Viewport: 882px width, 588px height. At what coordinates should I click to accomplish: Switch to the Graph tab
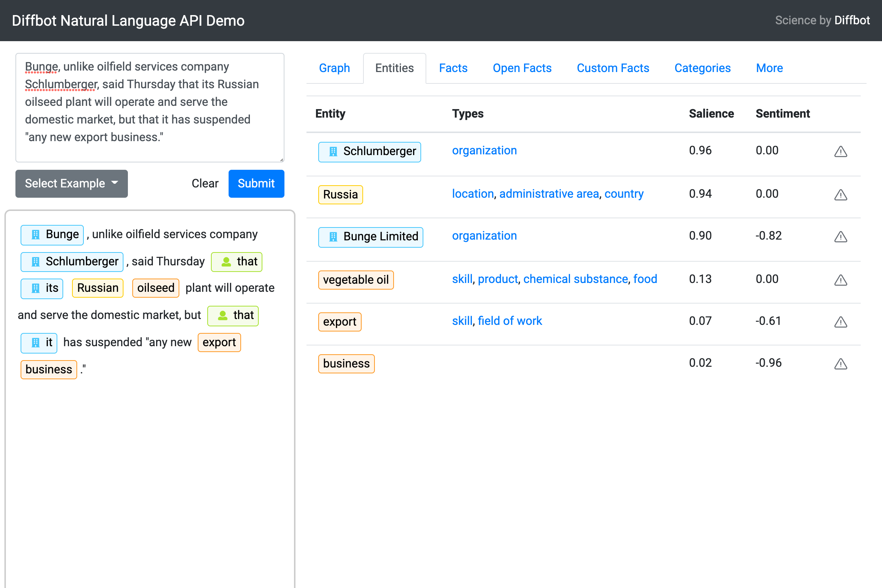[334, 68]
